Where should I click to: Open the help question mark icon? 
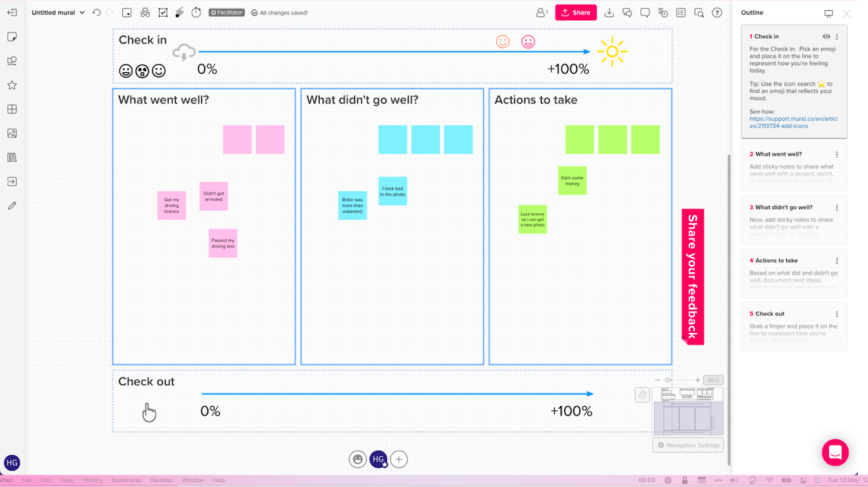pyautogui.click(x=717, y=12)
